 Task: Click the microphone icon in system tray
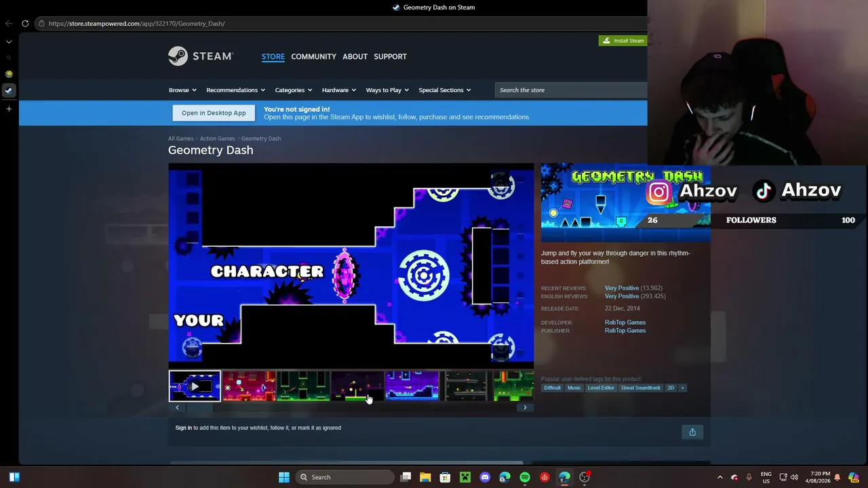[749, 477]
